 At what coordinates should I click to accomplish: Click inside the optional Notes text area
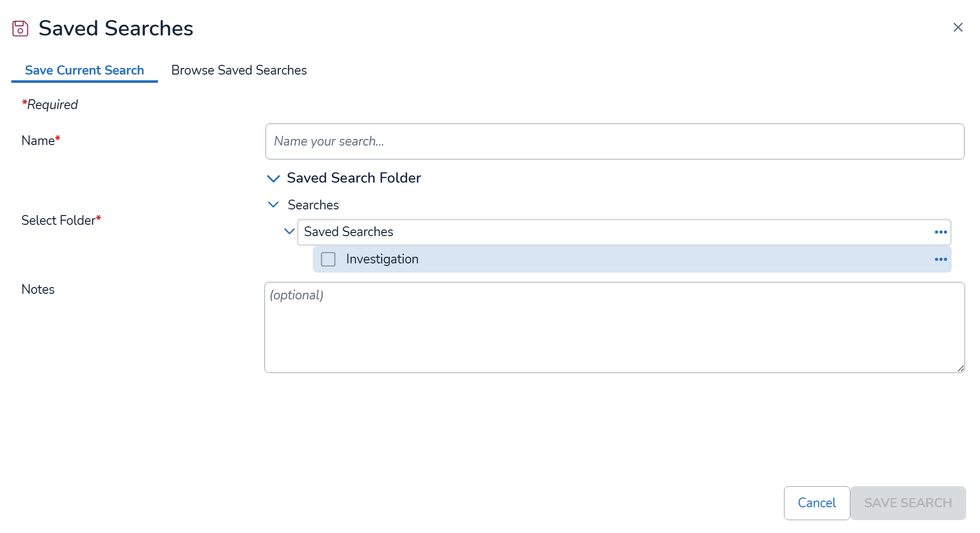click(614, 327)
